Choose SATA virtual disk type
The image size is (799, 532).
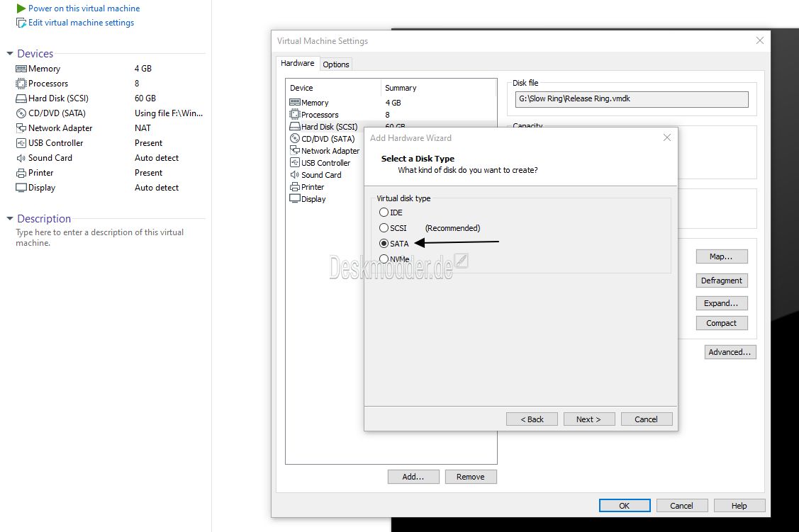384,244
